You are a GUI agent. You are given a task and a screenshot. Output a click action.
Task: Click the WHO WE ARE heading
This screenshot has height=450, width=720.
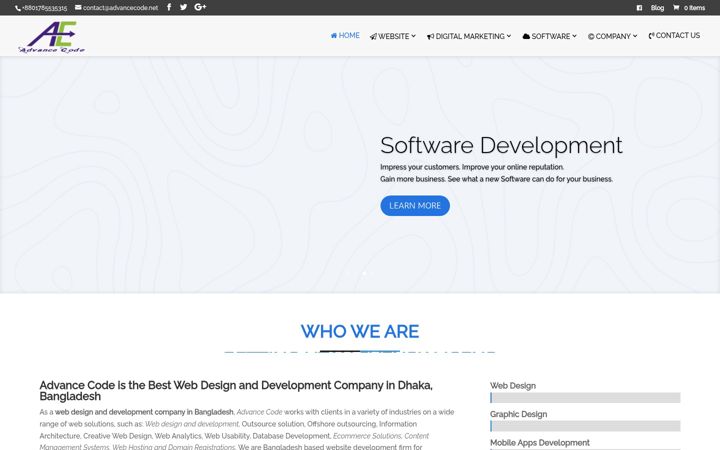(x=360, y=332)
